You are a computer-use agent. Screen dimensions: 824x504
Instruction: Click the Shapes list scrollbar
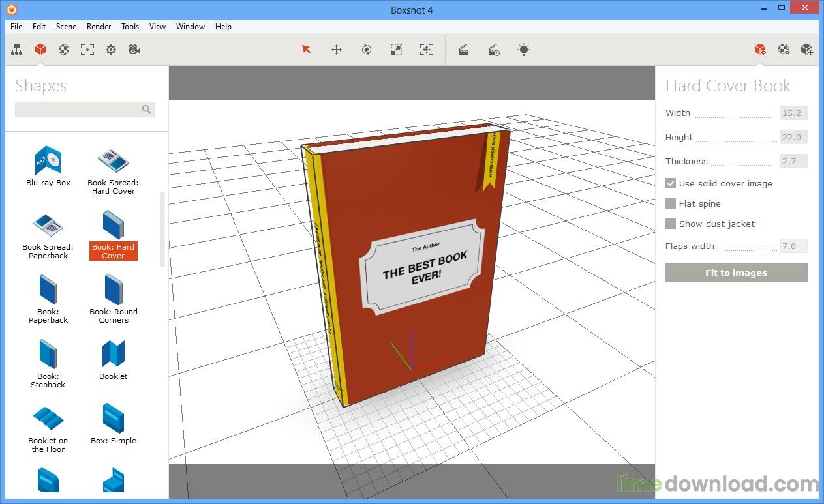point(163,230)
